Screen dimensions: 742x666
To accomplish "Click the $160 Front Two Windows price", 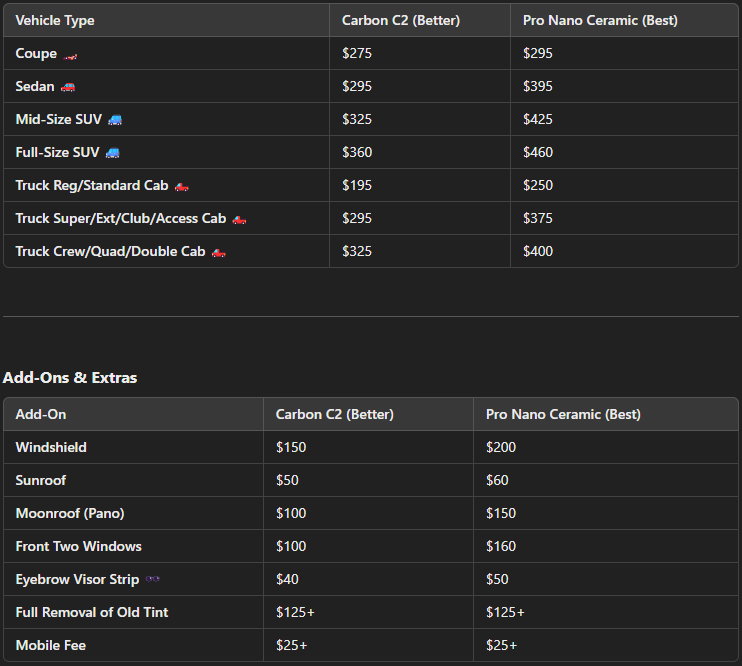I will (x=501, y=546).
